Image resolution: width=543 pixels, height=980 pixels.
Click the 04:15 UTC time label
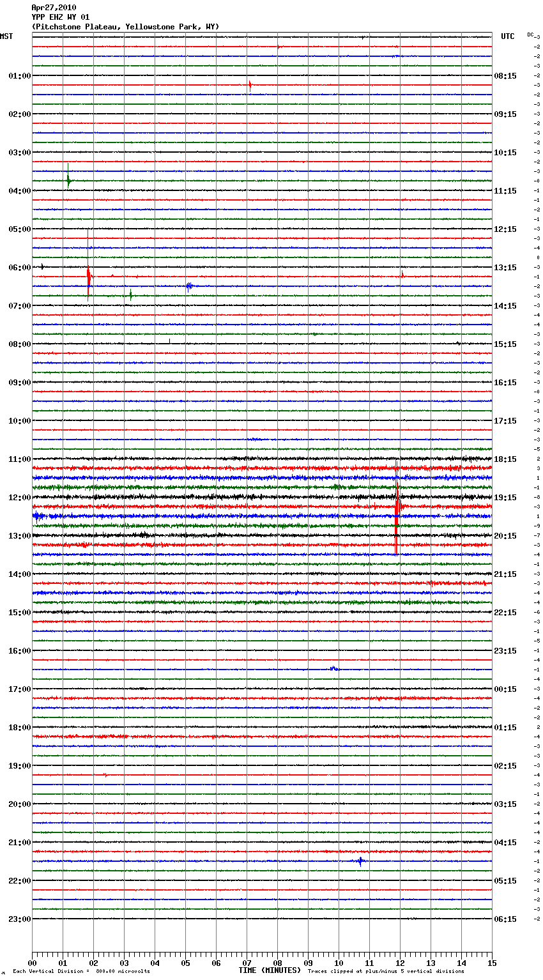pyautogui.click(x=505, y=842)
